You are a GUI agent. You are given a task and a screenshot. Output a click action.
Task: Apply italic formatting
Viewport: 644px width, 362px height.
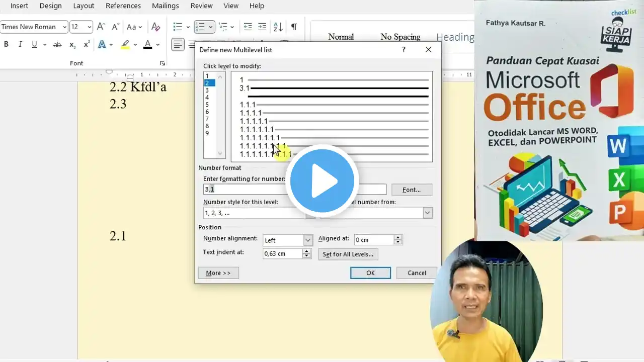(20, 44)
